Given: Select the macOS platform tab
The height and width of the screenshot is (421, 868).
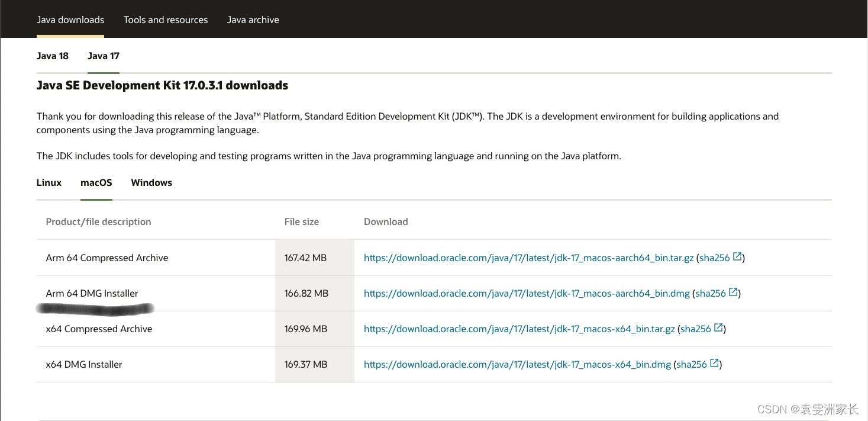Looking at the screenshot, I should pyautogui.click(x=96, y=182).
